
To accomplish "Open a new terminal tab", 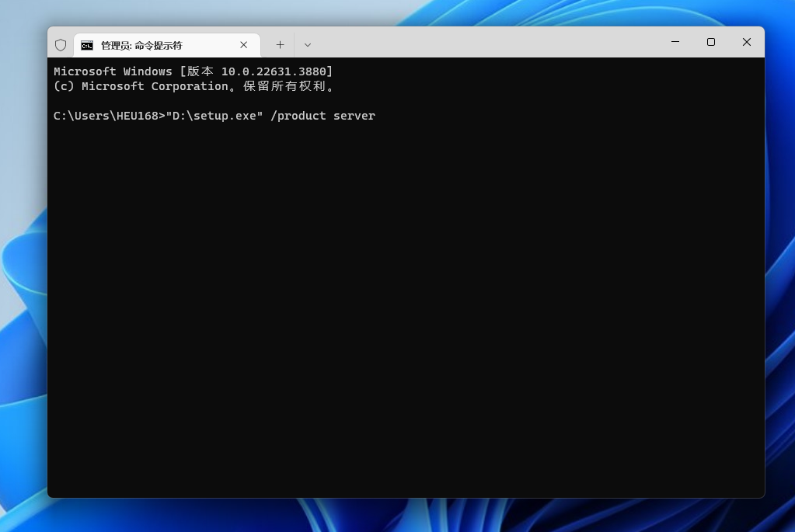I will (280, 45).
